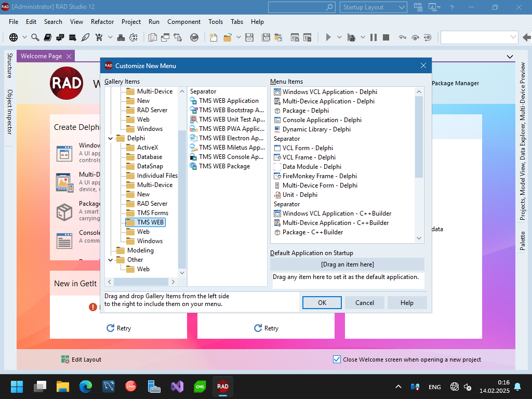Image resolution: width=532 pixels, height=399 pixels.
Task: Click the open folder toolbar icon
Action: pos(228,37)
